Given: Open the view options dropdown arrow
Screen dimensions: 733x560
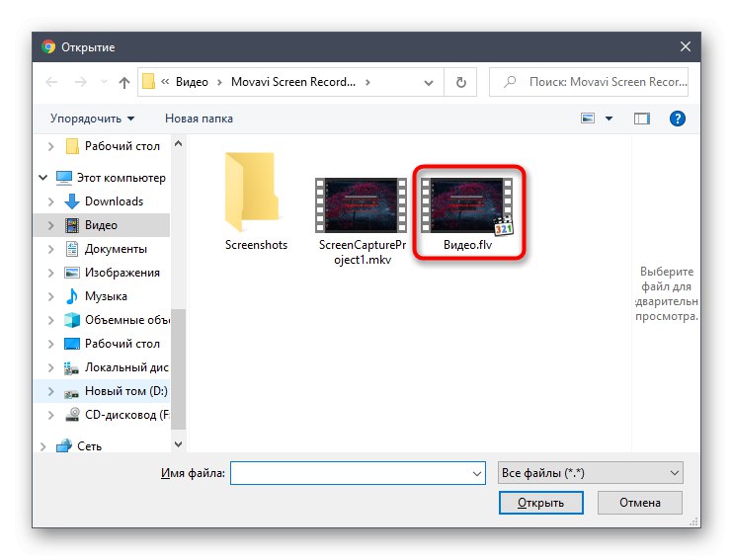Looking at the screenshot, I should [x=609, y=119].
